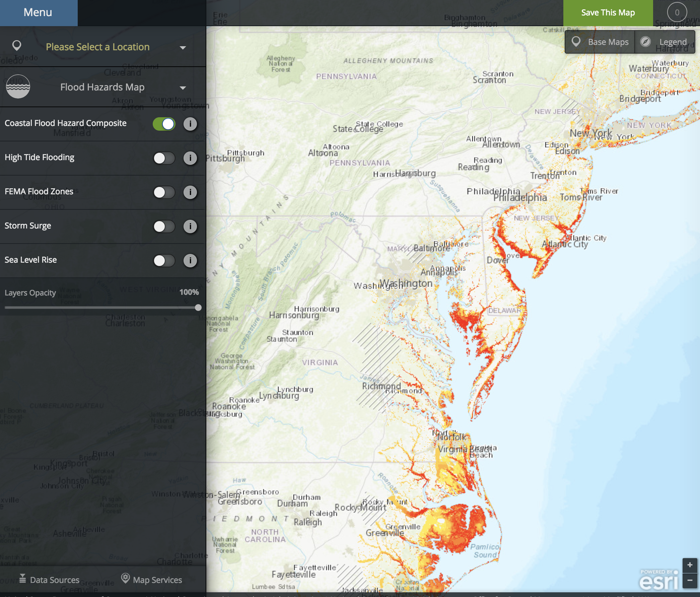Click the Coastal Flood Hazard Composite label
Viewport: 700px width, 597px height.
click(66, 123)
